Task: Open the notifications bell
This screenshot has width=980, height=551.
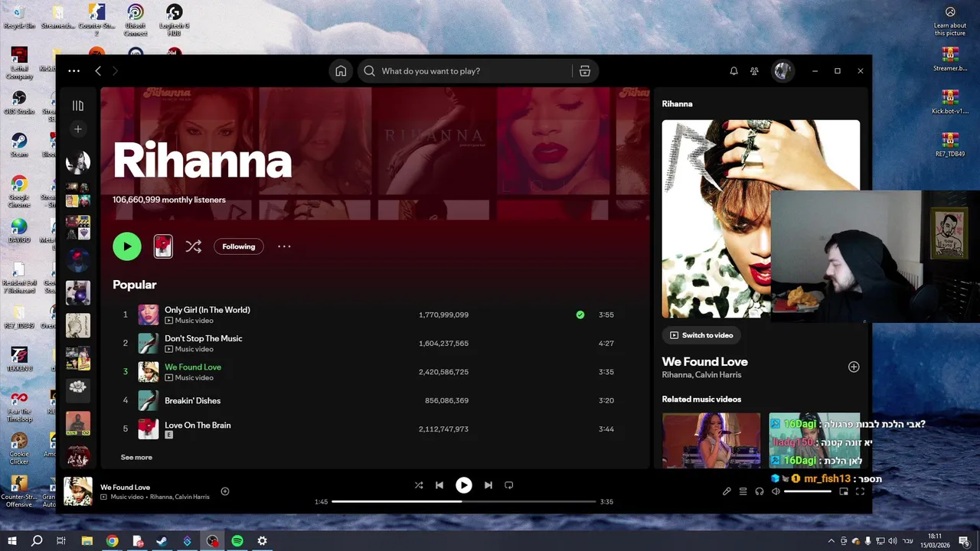Action: 733,71
